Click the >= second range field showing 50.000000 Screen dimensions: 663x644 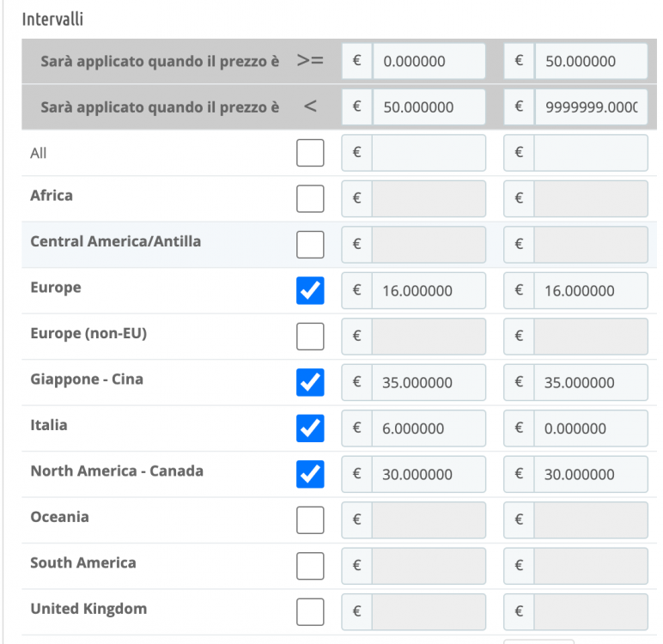(x=590, y=62)
